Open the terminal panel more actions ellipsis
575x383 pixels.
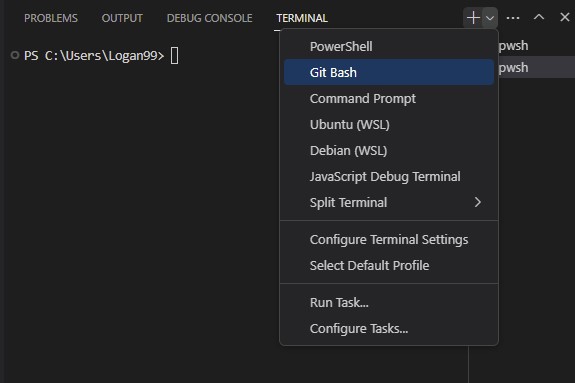513,18
